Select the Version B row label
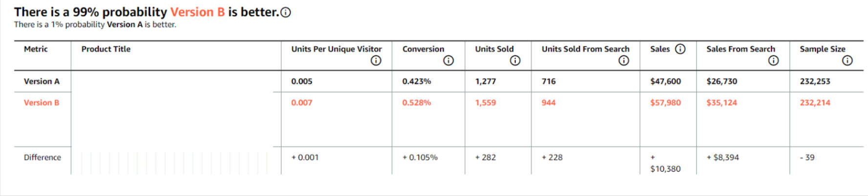The width and height of the screenshot is (868, 196). [x=42, y=103]
